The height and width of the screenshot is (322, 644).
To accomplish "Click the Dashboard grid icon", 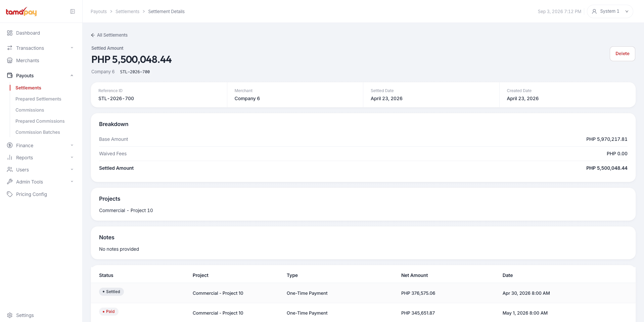I will click(10, 33).
